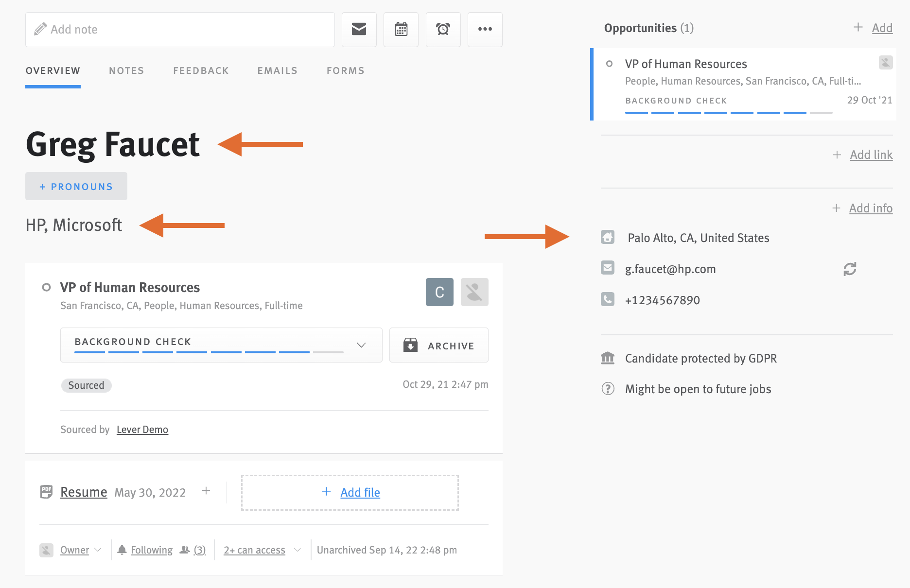This screenshot has height=588, width=910.
Task: Click the phone icon beside +1234567890
Action: point(607,299)
